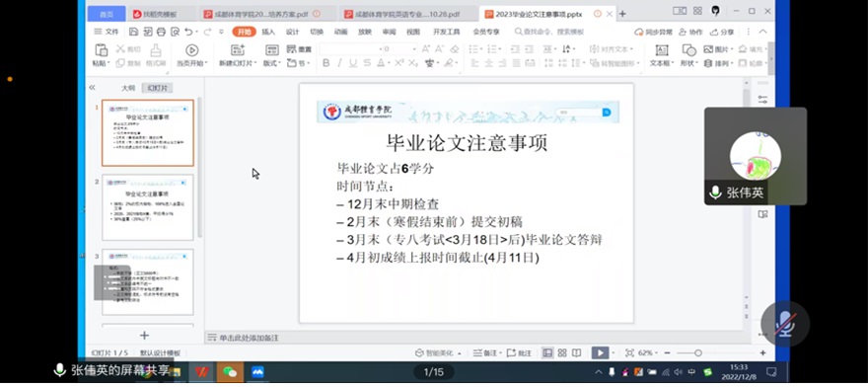
Task: Click the 协作 collaborate button
Action: click(690, 33)
